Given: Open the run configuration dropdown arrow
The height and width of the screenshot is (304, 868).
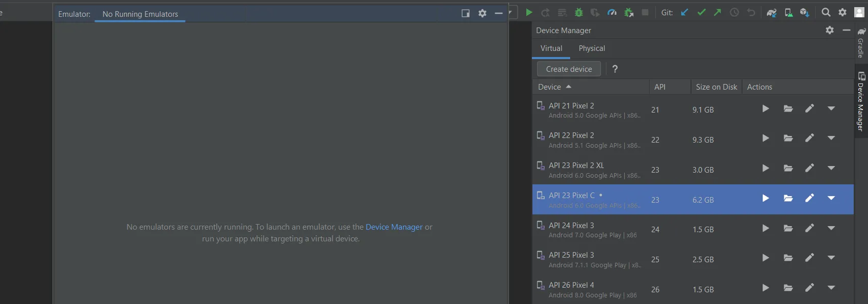Looking at the screenshot, I should tap(510, 12).
